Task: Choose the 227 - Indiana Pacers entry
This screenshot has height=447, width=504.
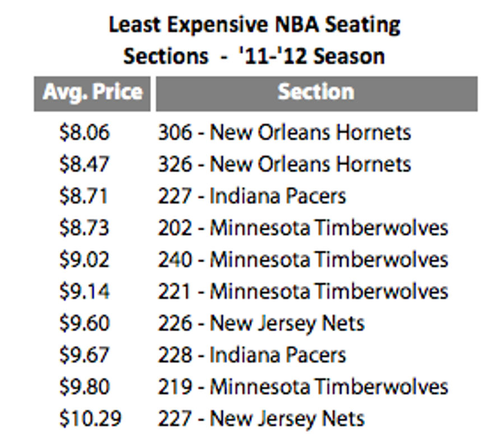Action: 252,196
